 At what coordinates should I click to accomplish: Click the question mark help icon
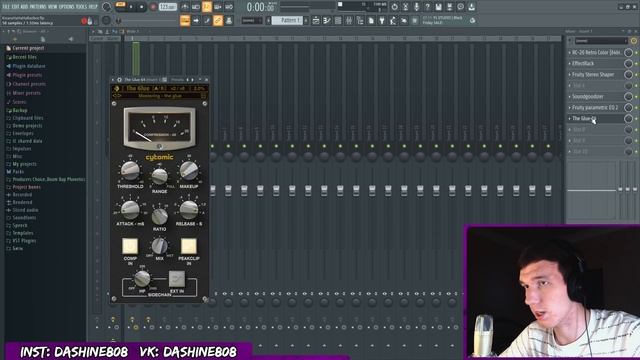click(427, 7)
